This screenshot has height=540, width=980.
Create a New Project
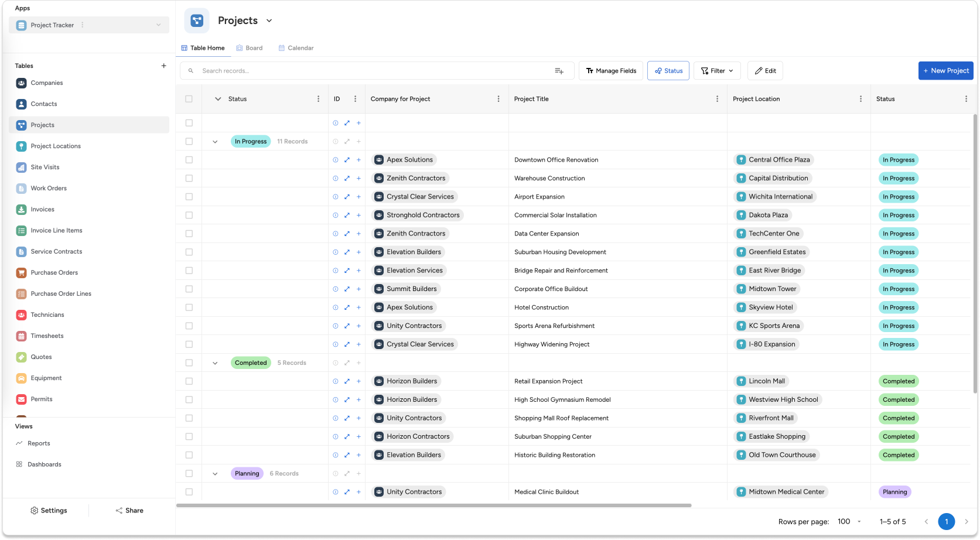tap(945, 71)
